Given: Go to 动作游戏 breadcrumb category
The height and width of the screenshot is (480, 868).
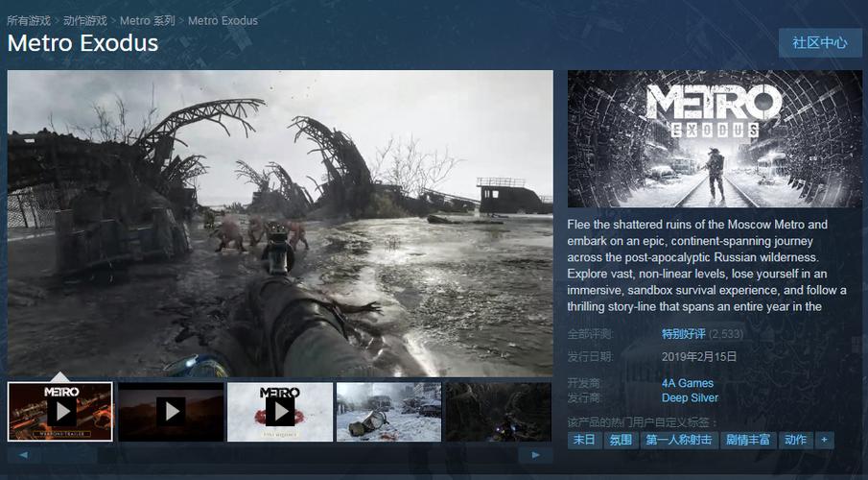Looking at the screenshot, I should [85, 20].
